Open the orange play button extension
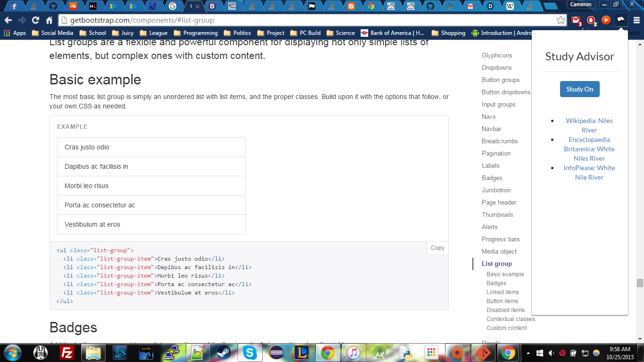 (x=606, y=20)
